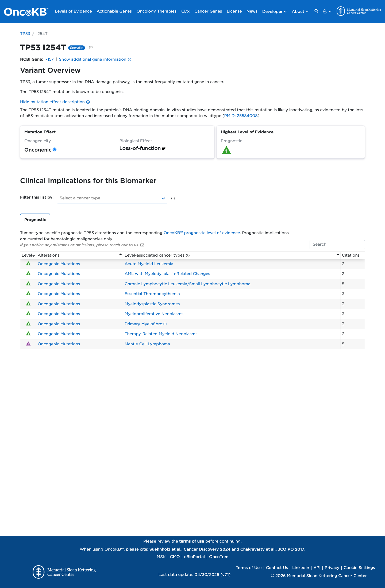
Task: Open Therapy-Related Myeloid Neoplasms link
Action: [x=161, y=334]
